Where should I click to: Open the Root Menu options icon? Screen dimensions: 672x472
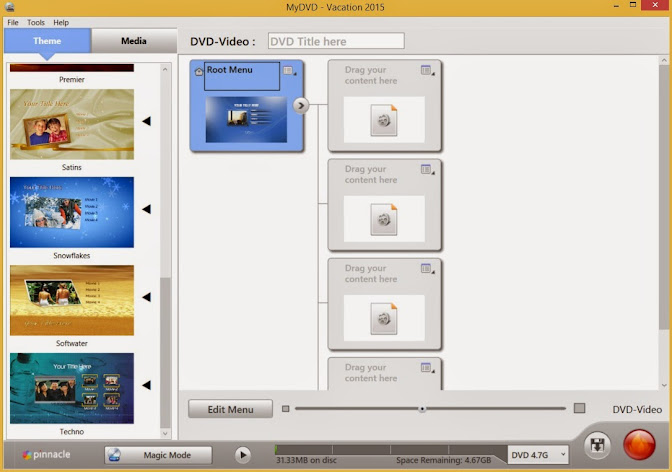click(289, 71)
